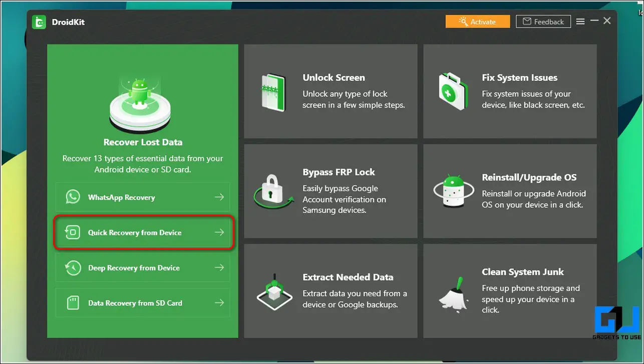Open Data Recovery from SD Card

(143, 303)
